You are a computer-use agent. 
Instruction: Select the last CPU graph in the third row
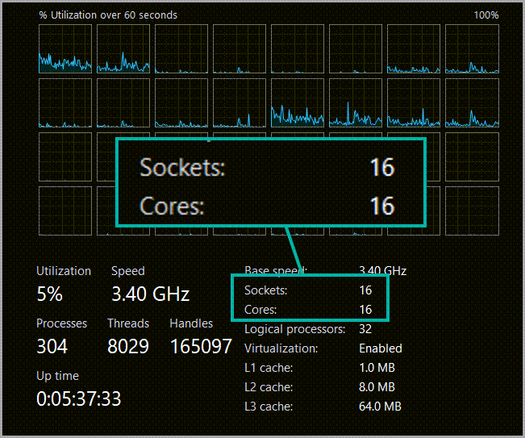click(472, 157)
